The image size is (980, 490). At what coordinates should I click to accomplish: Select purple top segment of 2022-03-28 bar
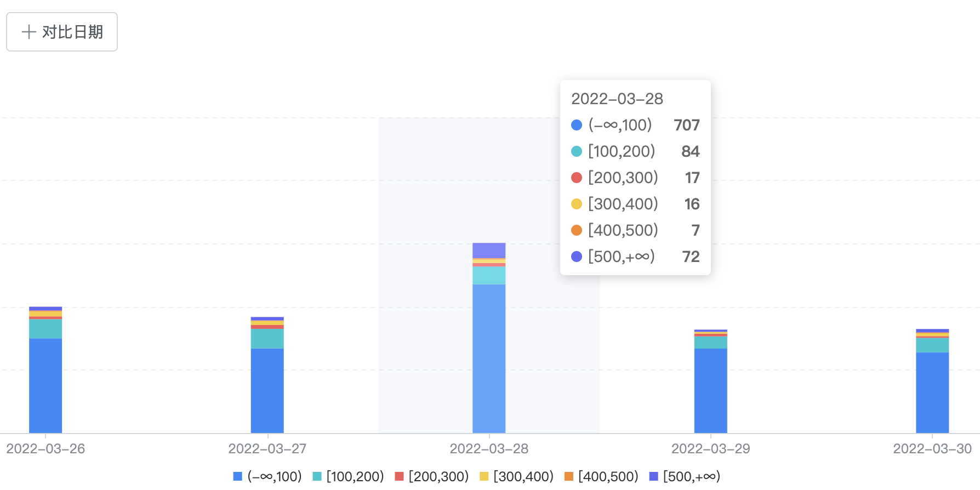(489, 250)
